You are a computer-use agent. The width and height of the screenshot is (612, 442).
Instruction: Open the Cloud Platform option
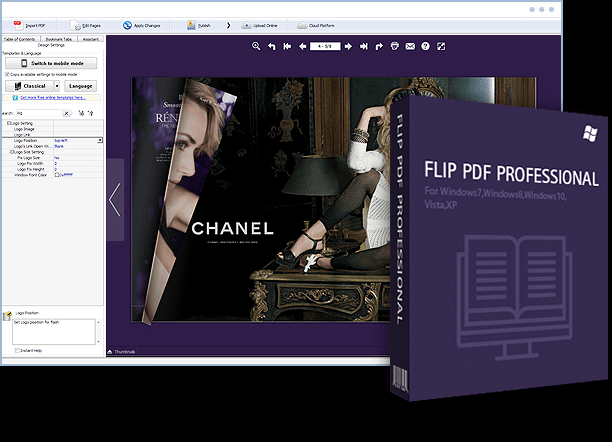coord(315,25)
